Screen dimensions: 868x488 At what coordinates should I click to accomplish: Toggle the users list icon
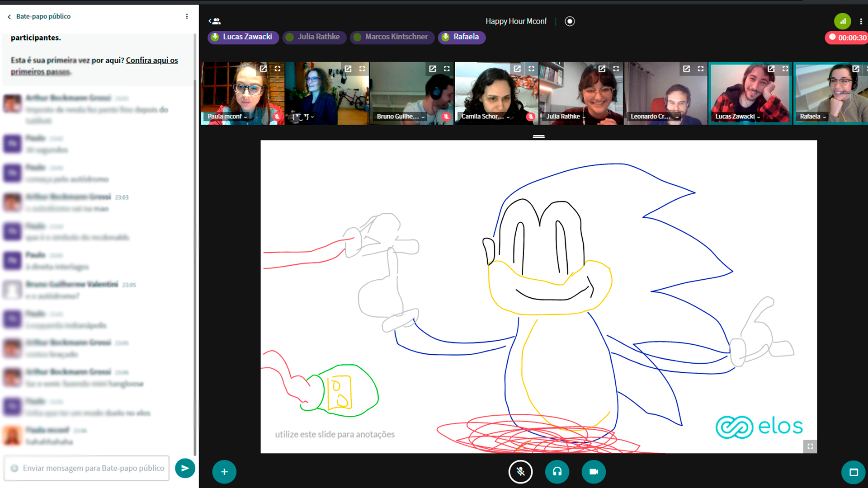coord(215,21)
